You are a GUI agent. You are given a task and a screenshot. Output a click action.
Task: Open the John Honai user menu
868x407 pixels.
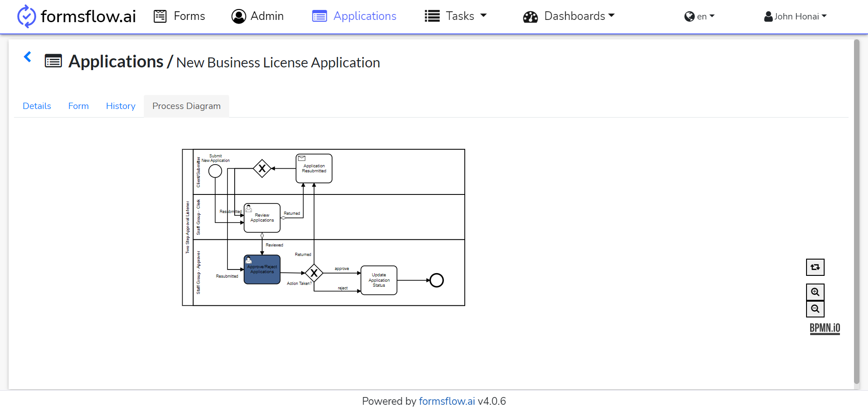[x=795, y=17]
